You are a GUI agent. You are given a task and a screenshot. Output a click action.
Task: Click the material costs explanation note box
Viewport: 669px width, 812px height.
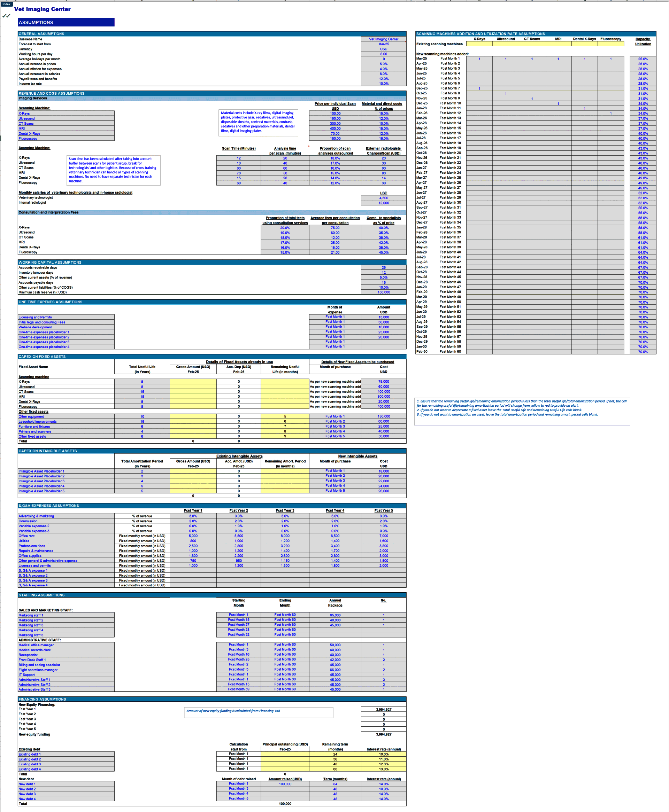[258, 123]
